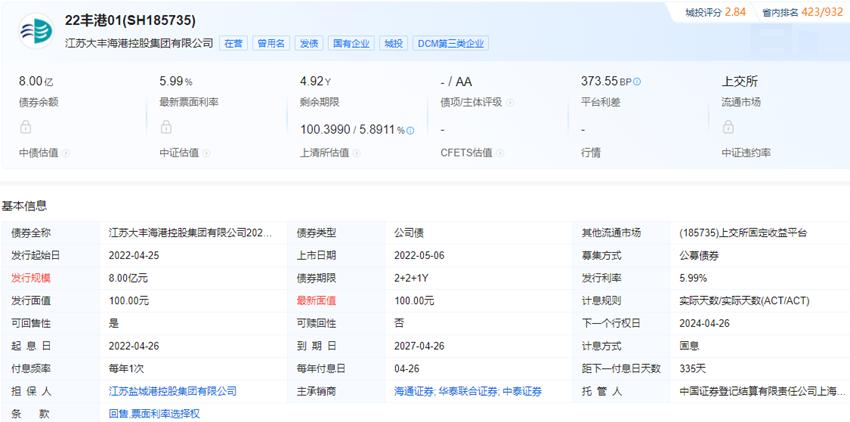
Task: Click the info icon next to 上清所估值
Action: 355,153
